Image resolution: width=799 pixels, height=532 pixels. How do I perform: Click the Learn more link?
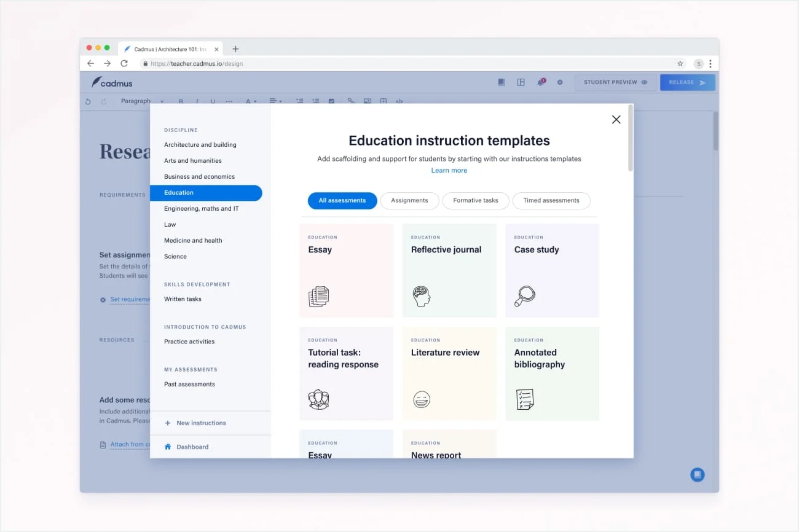(x=449, y=171)
